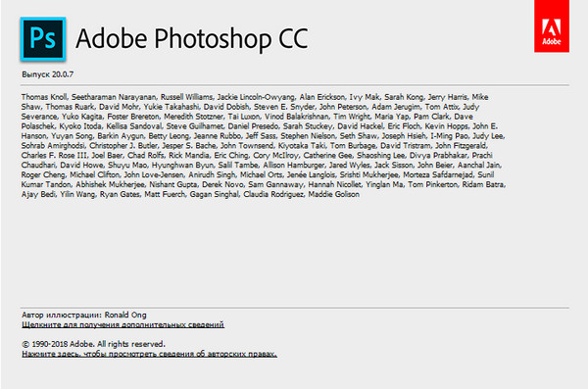Click the name "Polaschek" in credits
Viewport: 588px width, 389px height.
click(38, 126)
